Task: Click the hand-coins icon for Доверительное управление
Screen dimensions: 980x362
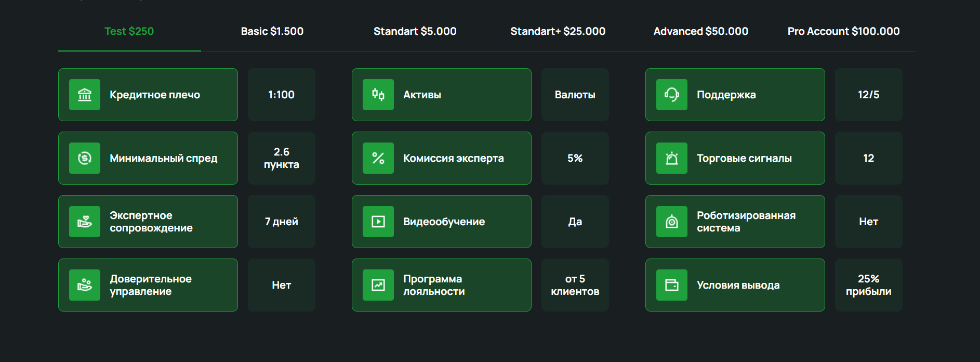Action: pyautogui.click(x=85, y=285)
